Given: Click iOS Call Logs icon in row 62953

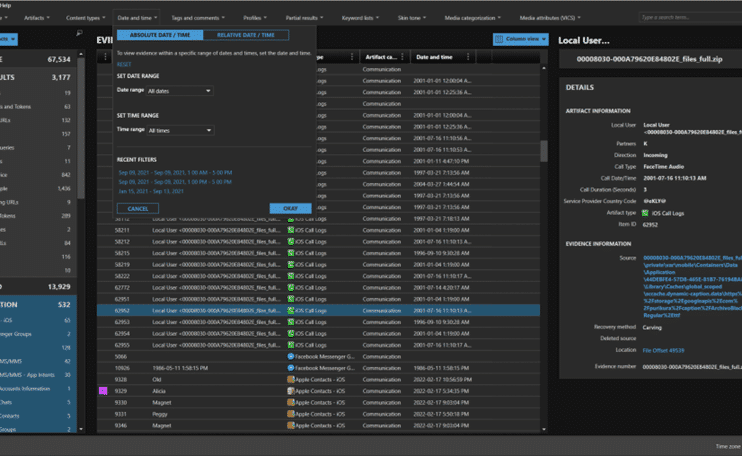Looking at the screenshot, I should point(291,322).
